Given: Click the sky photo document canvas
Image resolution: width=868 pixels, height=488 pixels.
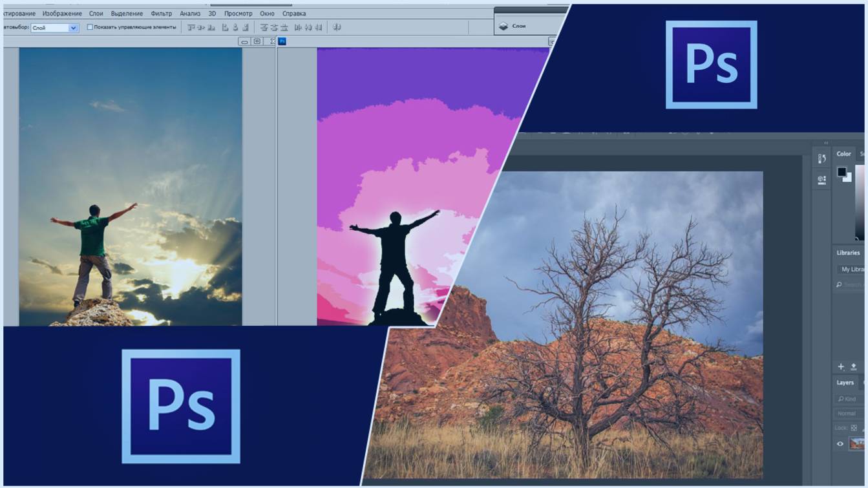Looking at the screenshot, I should (x=131, y=186).
